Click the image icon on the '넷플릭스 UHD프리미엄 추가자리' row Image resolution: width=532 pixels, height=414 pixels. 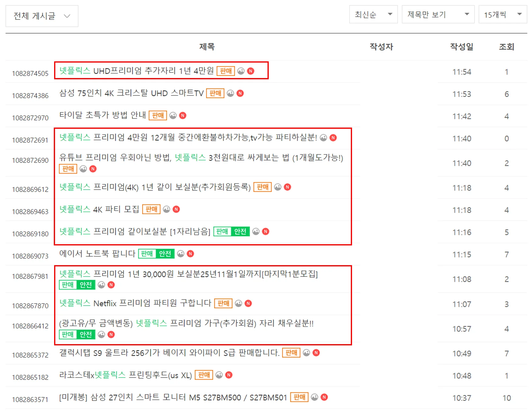tap(241, 71)
